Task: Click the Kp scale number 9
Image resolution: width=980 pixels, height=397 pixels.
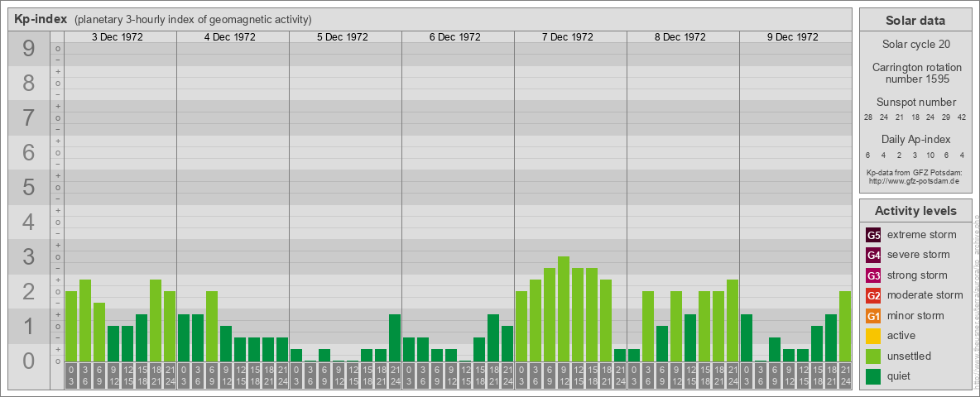Action: (29, 49)
